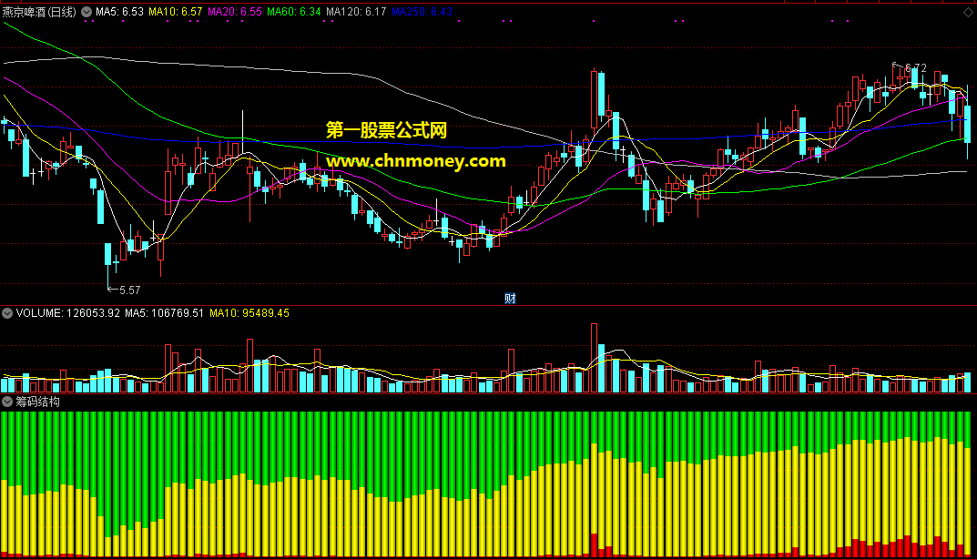Viewport: 977px width, 560px height.
Task: Select the 燕京啤酒(日线) stock title
Action: tap(39, 12)
